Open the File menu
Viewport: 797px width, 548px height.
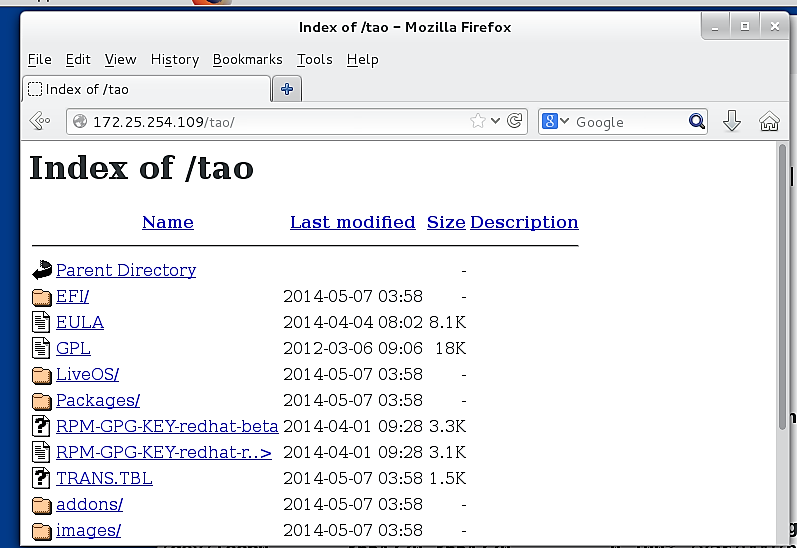click(39, 59)
